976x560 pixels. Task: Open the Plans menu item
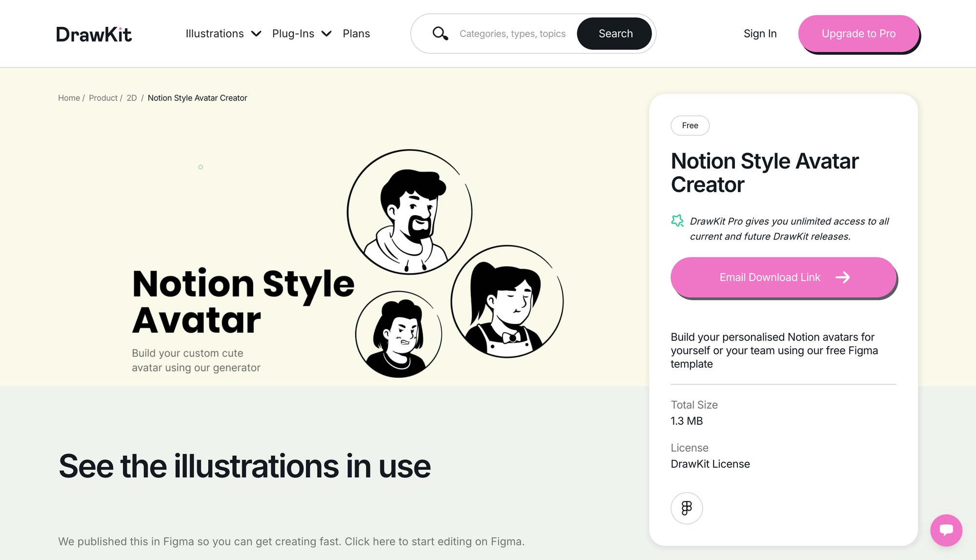(x=357, y=34)
